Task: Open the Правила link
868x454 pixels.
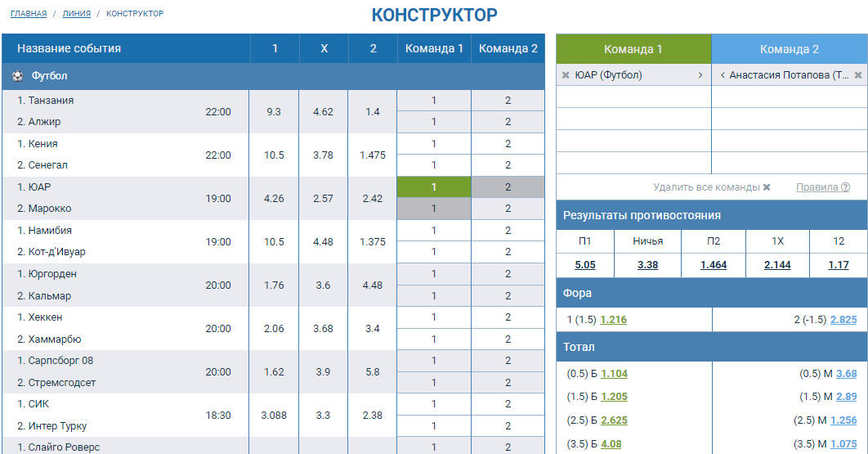Action: (817, 187)
